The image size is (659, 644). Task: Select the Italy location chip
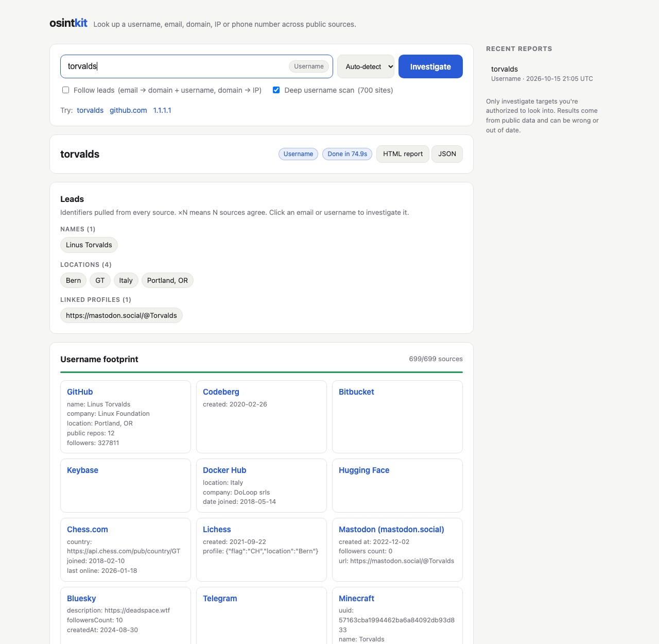[126, 281]
